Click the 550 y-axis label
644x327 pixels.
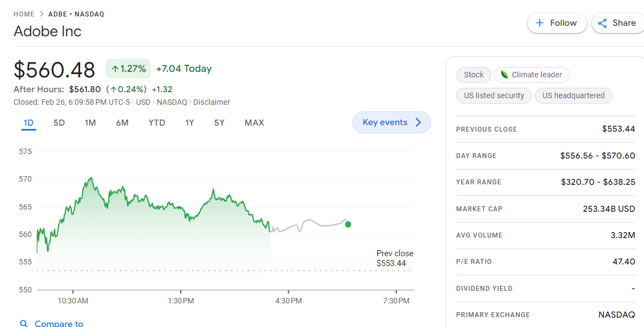pyautogui.click(x=25, y=290)
